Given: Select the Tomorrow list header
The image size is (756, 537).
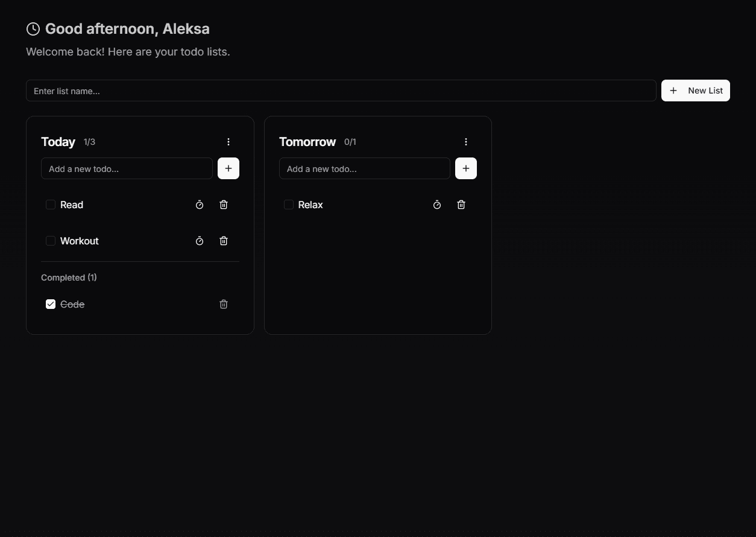Looking at the screenshot, I should tap(307, 142).
